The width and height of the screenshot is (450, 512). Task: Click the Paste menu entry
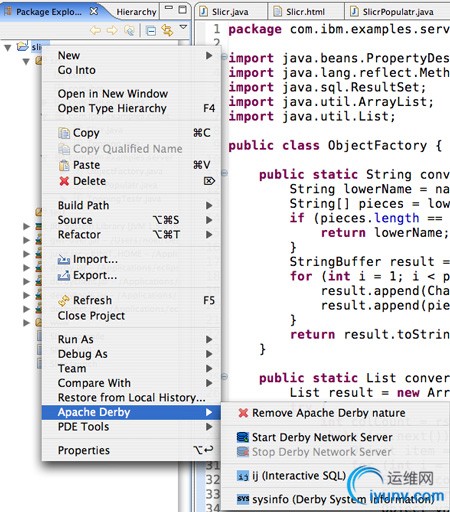131,165
